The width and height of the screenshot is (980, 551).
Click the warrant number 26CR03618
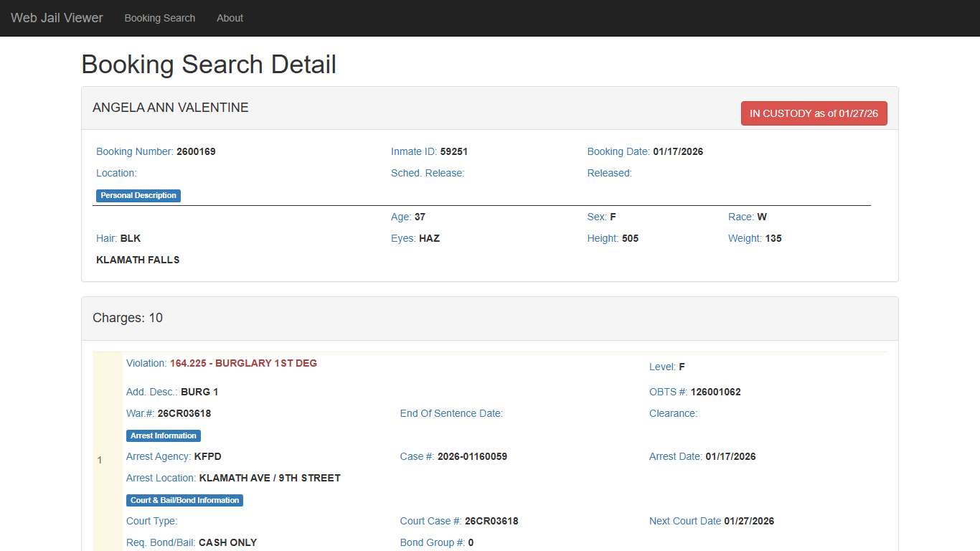point(184,413)
